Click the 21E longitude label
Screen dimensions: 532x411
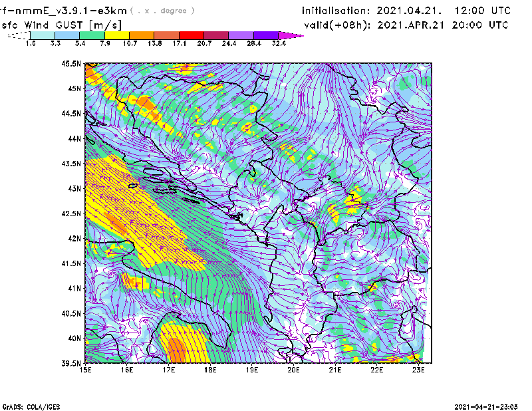coord(335,370)
